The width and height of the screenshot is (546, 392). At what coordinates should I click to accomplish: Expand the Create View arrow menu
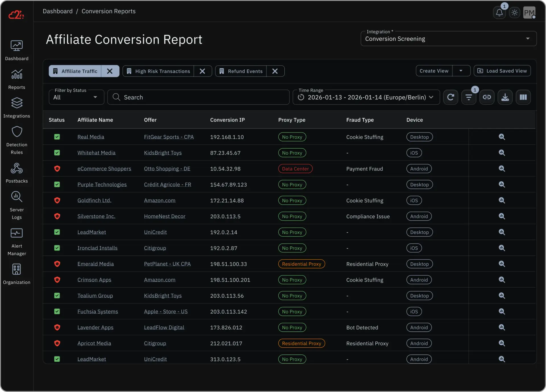461,71
